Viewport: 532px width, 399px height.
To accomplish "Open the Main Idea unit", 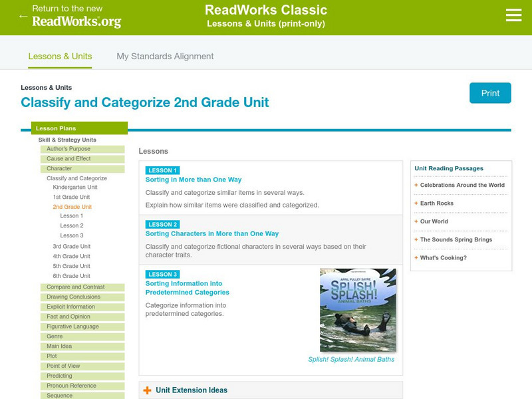I will tap(82, 346).
